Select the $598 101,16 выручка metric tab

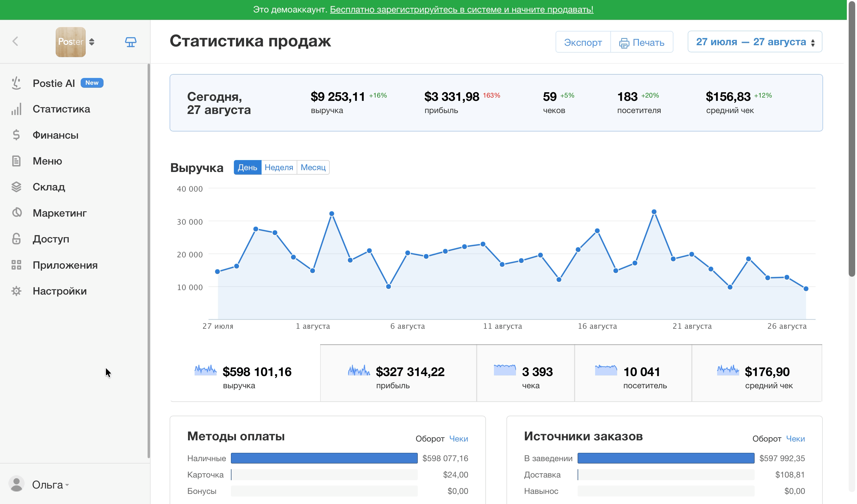point(245,373)
